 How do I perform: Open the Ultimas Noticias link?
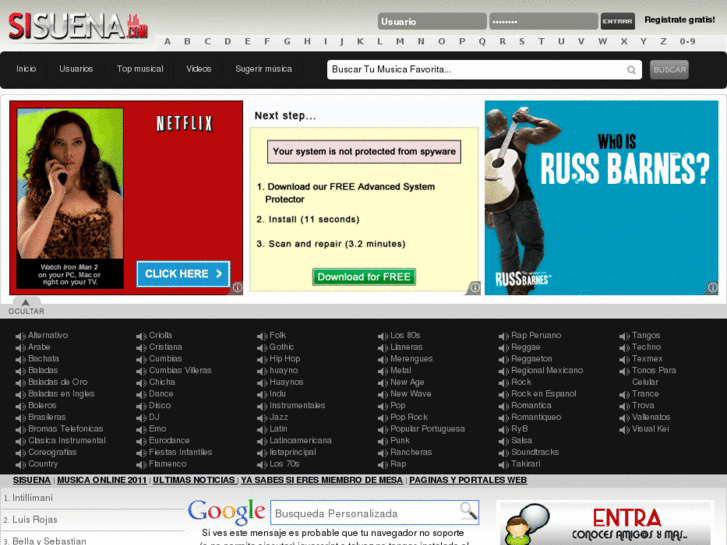(194, 480)
